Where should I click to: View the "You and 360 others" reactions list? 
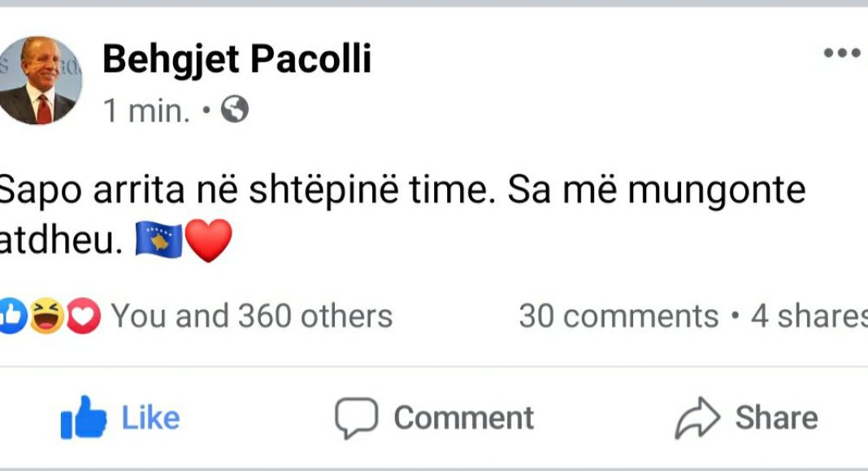[252, 317]
